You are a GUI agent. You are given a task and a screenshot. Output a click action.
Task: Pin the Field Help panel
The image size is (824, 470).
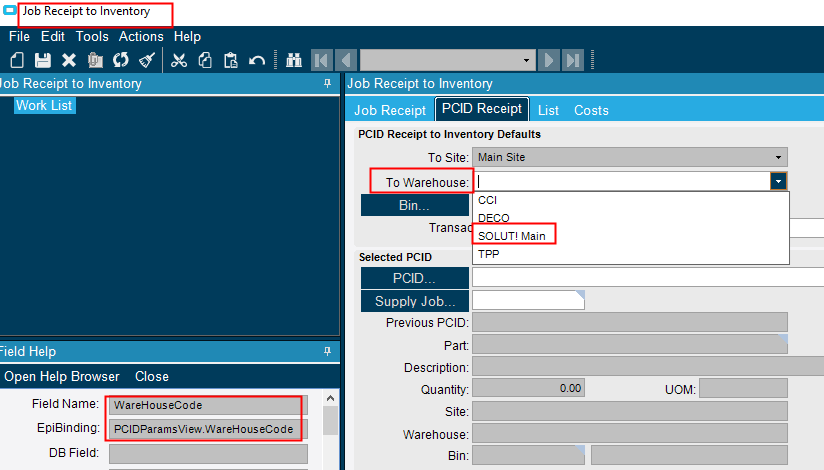point(327,351)
